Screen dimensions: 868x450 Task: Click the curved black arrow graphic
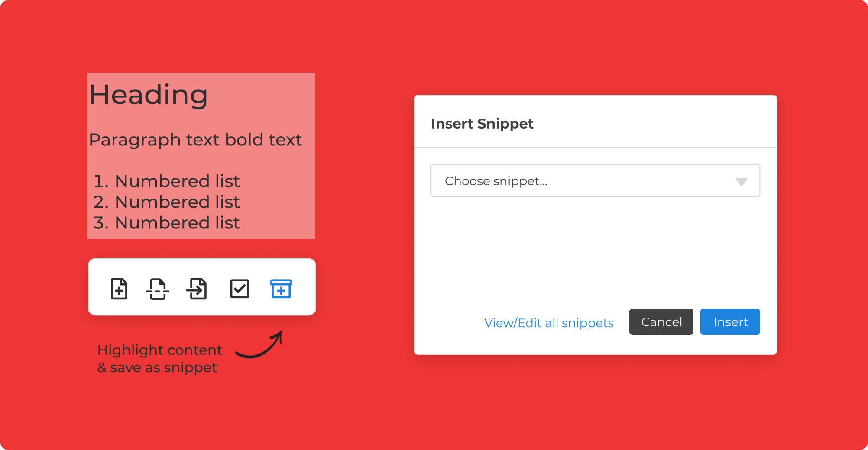pyautogui.click(x=260, y=346)
